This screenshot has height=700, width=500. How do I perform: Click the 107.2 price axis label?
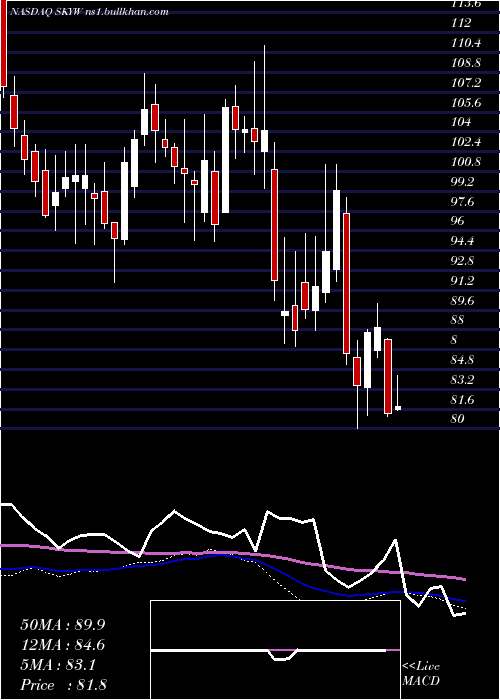[x=466, y=83]
